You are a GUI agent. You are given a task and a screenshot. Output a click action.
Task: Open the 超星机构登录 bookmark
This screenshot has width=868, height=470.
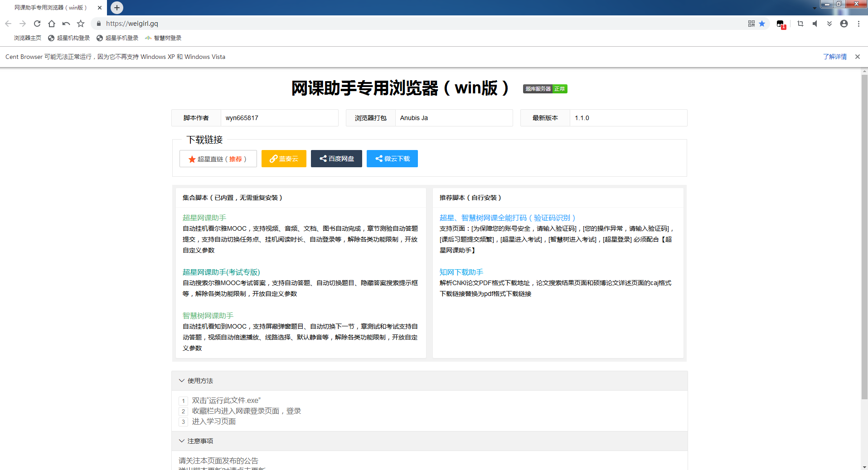pos(69,38)
